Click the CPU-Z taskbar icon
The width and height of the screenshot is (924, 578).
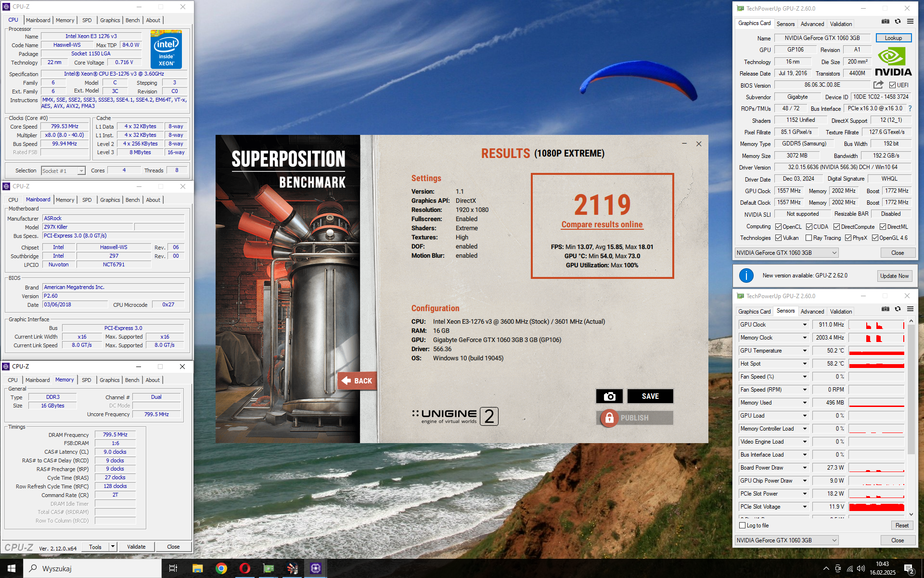coord(316,568)
